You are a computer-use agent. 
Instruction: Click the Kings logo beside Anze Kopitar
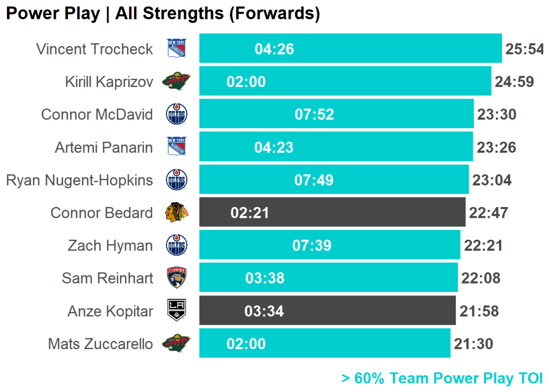(176, 310)
